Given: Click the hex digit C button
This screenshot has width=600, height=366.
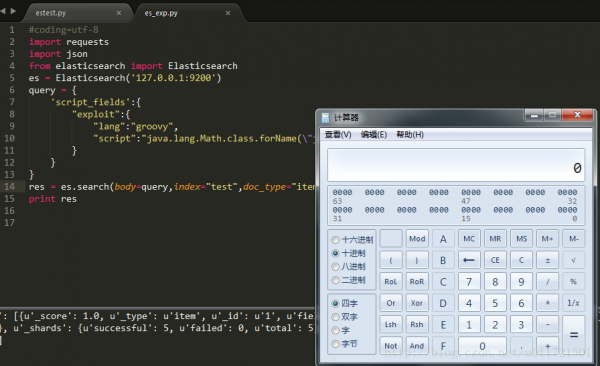Looking at the screenshot, I should click(x=443, y=282).
